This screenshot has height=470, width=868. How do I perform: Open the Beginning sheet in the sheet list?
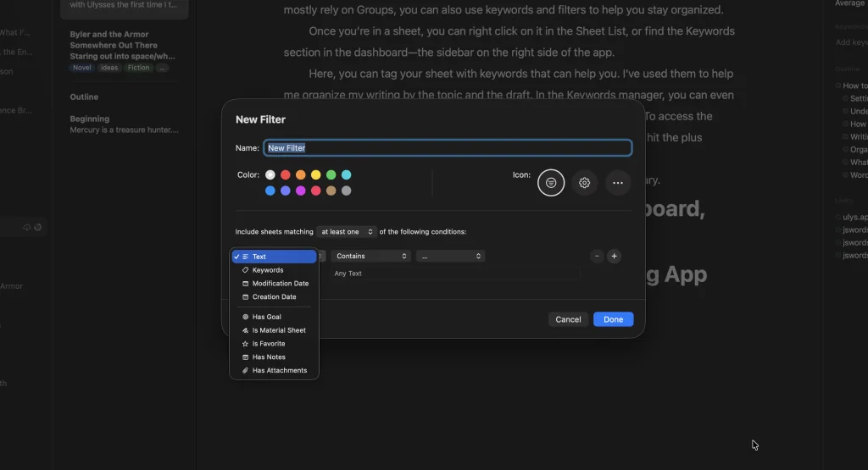[x=124, y=124]
